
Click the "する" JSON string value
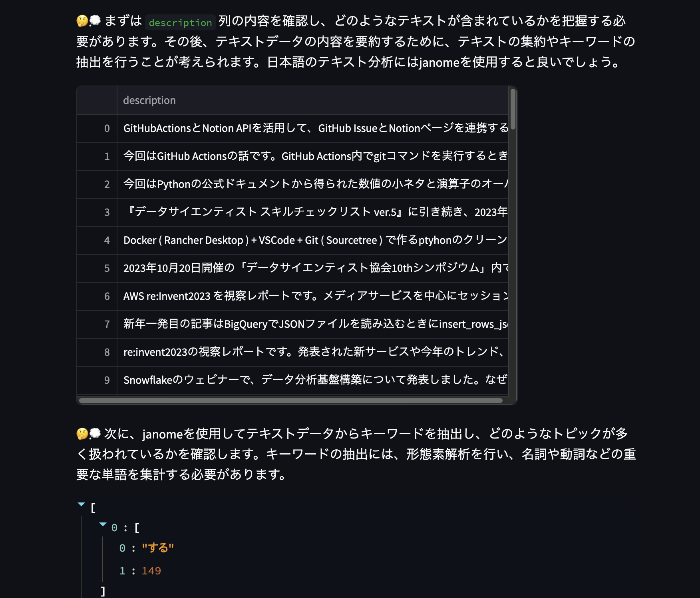point(158,548)
